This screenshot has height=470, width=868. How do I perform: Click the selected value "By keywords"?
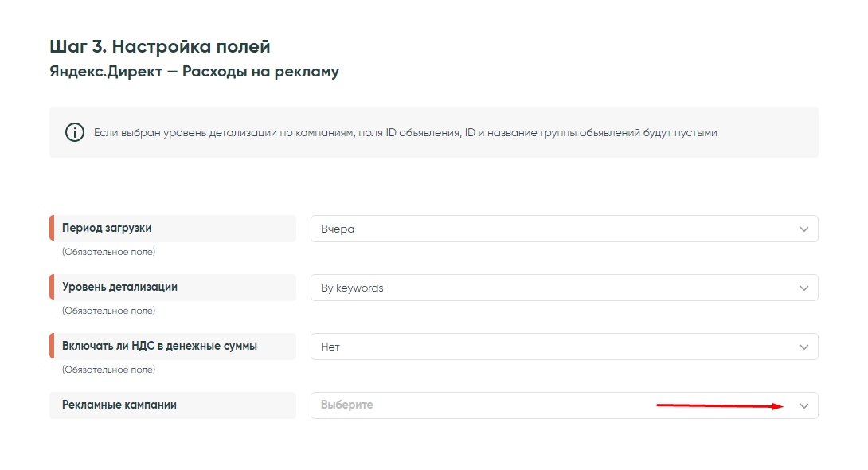pos(352,288)
